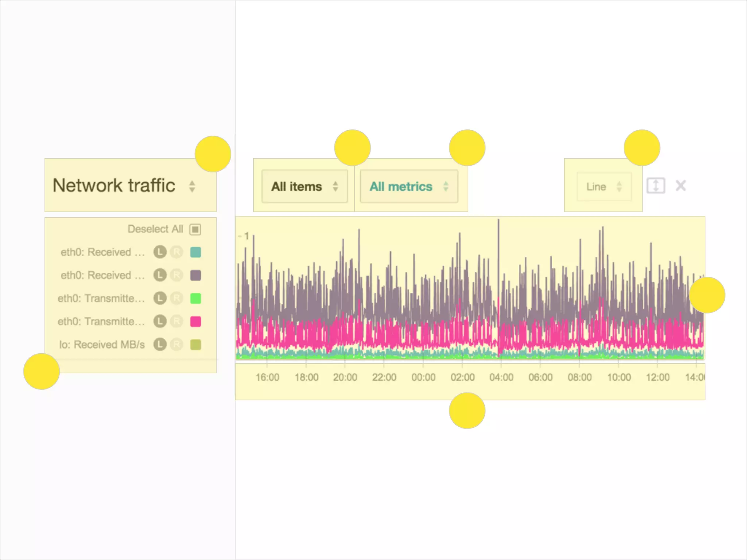Click the lo: Received MB/s legend label
This screenshot has width=747, height=560.
point(102,345)
